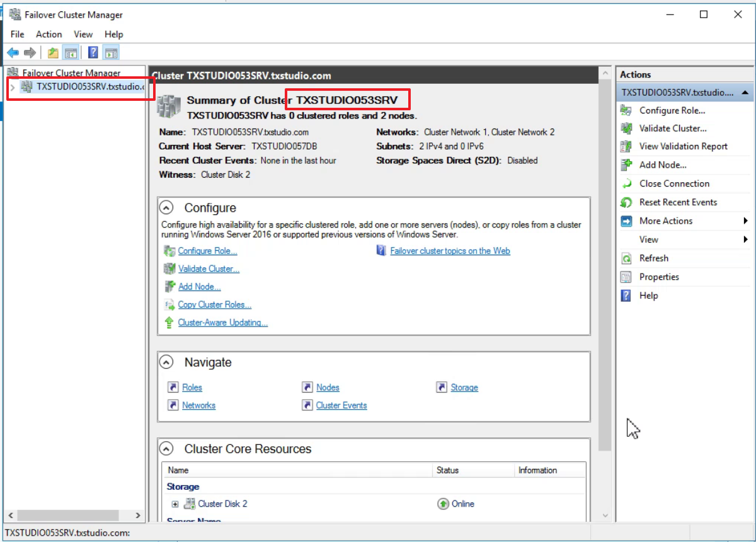Click Configure Role link in Configure section

207,251
